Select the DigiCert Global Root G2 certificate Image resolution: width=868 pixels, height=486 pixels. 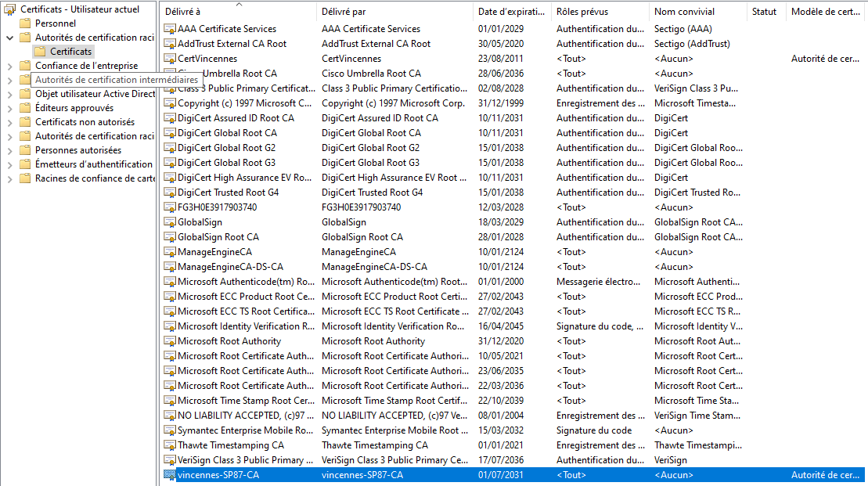(x=226, y=148)
